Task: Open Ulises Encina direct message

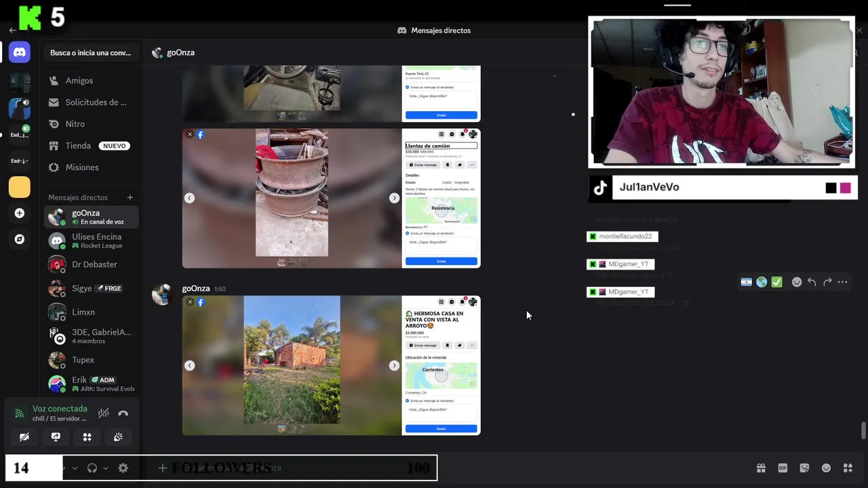Action: (91, 241)
